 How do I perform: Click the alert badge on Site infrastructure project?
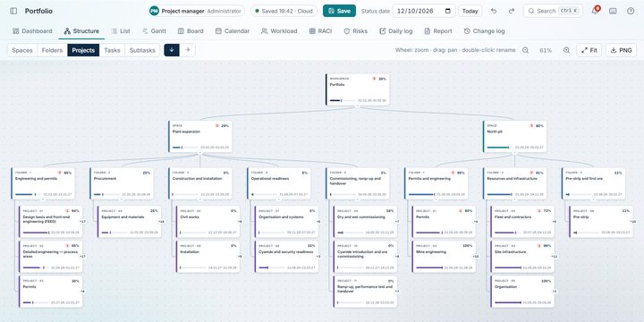pos(538,246)
